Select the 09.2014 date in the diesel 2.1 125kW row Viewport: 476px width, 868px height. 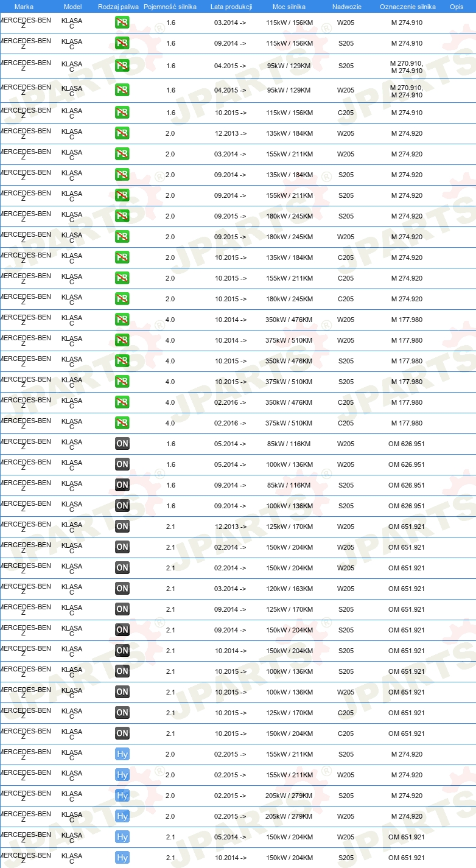pyautogui.click(x=230, y=609)
